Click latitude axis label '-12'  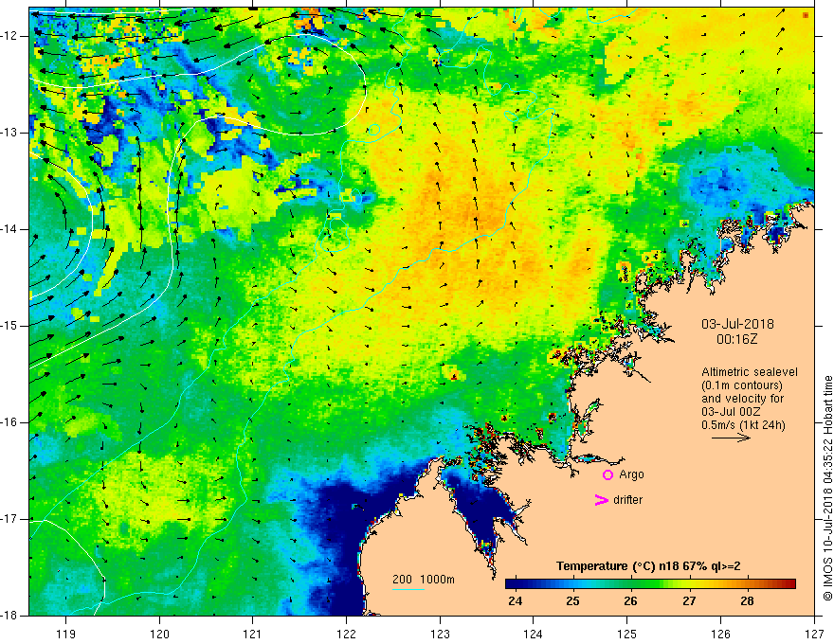click(x=10, y=36)
